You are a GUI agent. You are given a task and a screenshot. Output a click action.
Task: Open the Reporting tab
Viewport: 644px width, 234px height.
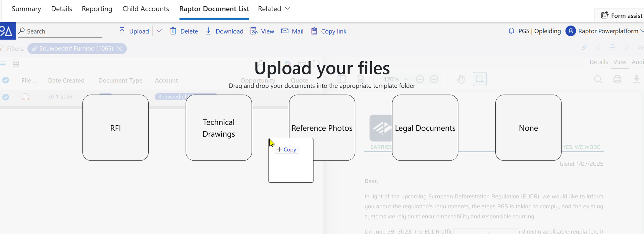[x=97, y=9]
